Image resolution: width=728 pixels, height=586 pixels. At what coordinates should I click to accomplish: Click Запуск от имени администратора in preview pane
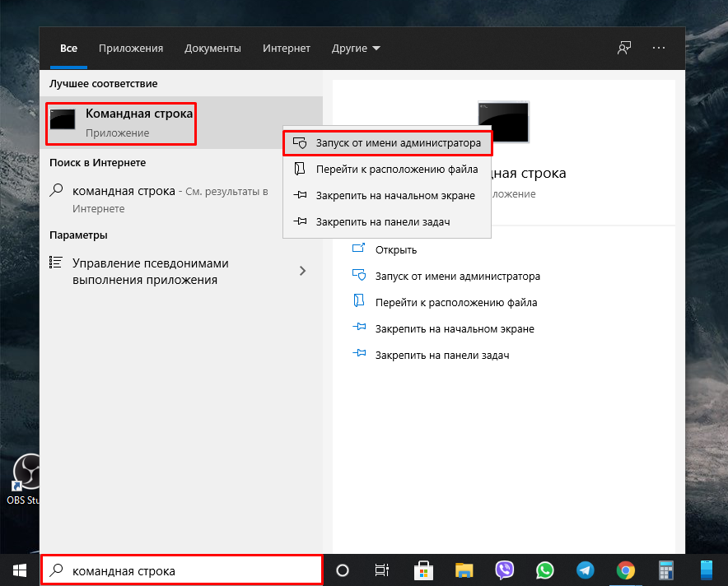click(458, 276)
